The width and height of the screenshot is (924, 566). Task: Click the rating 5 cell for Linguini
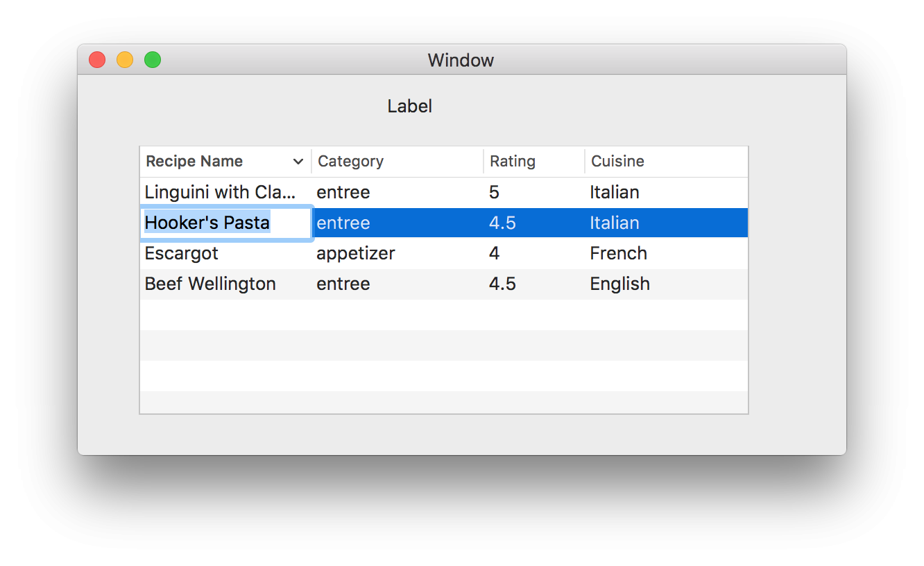click(494, 192)
